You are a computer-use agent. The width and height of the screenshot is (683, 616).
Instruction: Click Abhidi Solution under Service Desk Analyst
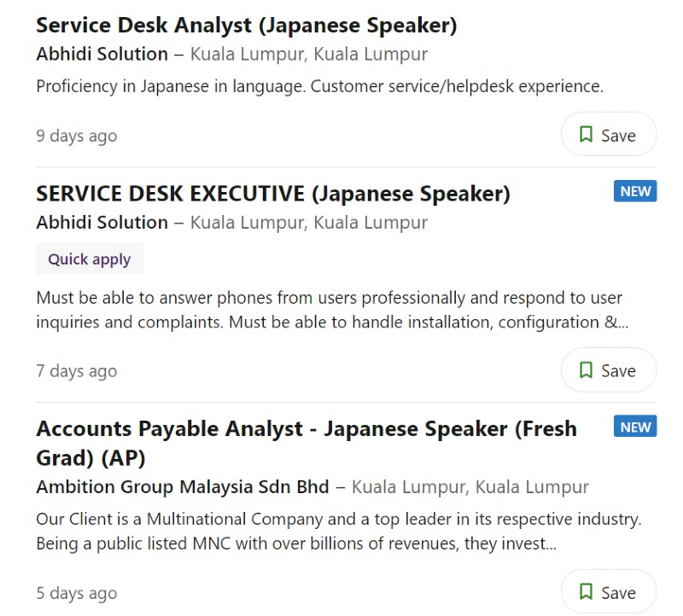click(x=102, y=54)
